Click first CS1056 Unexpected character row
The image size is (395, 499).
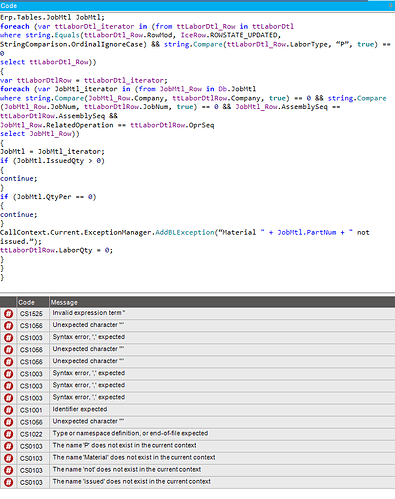click(197, 325)
